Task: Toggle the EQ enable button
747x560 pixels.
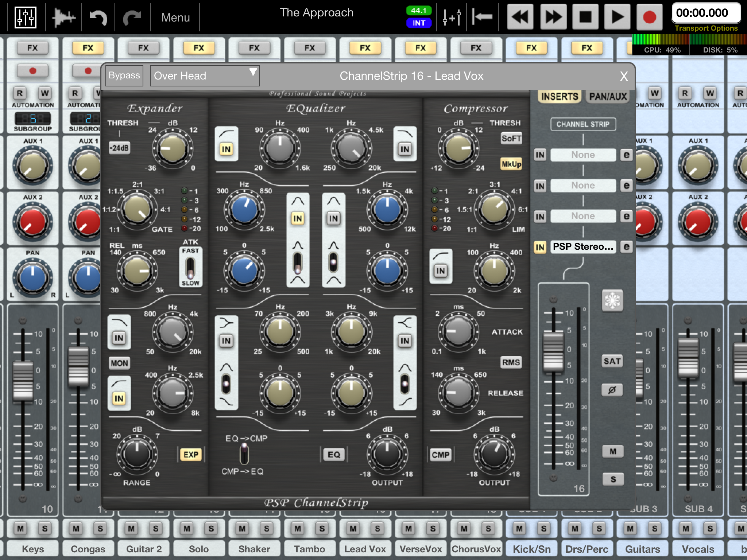Action: (x=334, y=455)
